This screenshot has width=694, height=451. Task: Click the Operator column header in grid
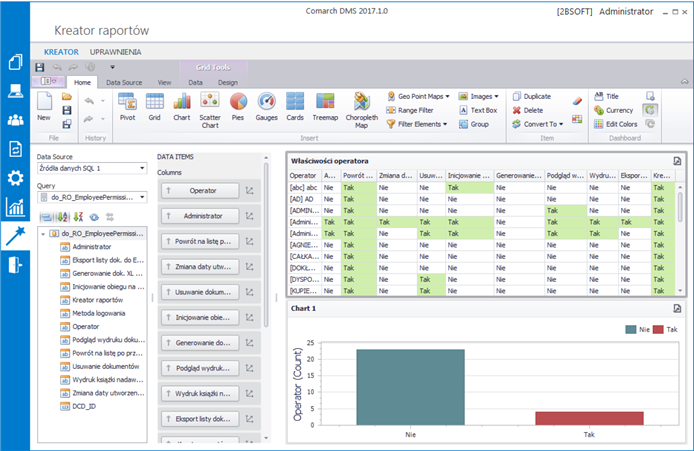304,176
